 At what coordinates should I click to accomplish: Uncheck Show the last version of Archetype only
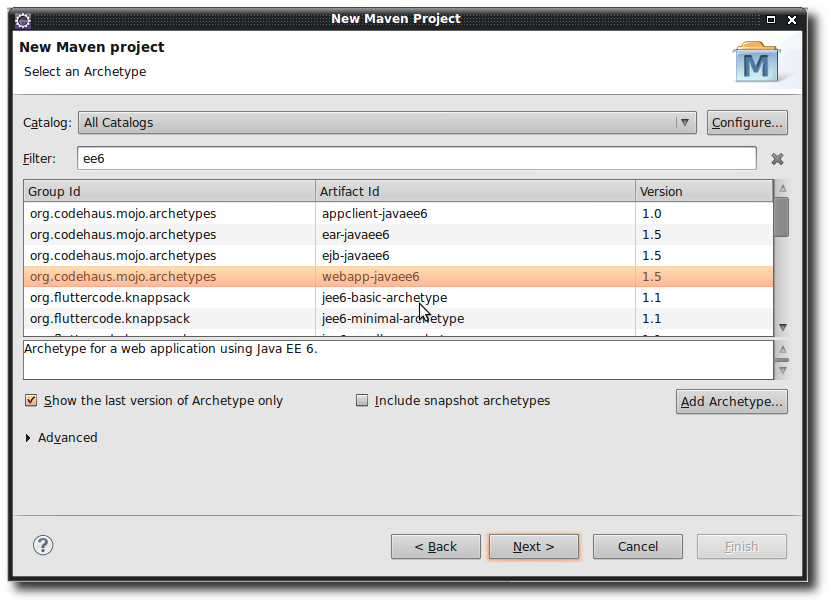point(31,401)
